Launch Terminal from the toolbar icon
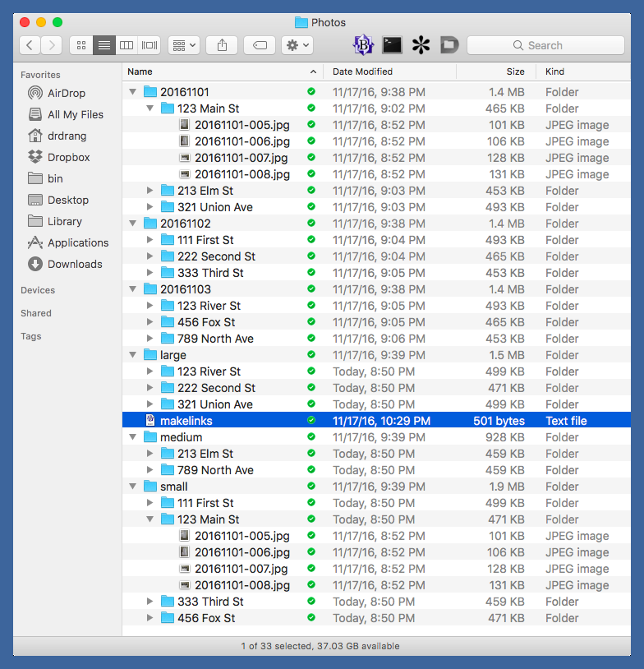 coord(392,45)
